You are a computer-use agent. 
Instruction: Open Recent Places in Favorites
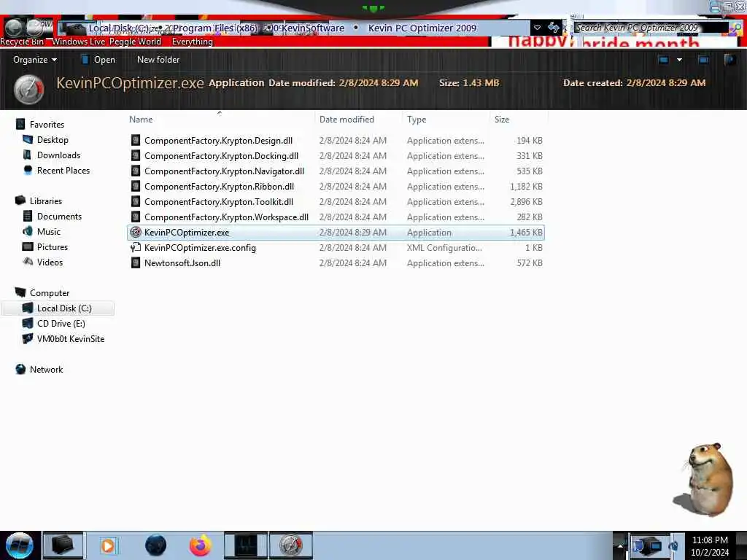pyautogui.click(x=63, y=171)
